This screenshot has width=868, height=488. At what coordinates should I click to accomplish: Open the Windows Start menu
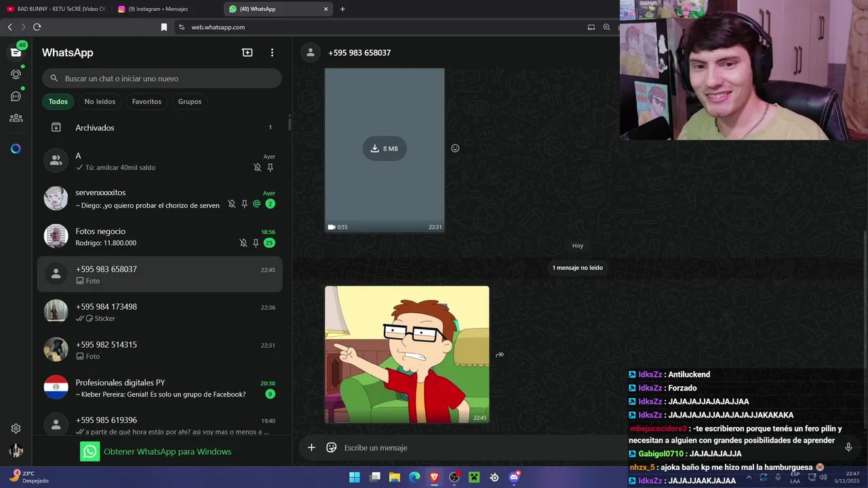[355, 477]
